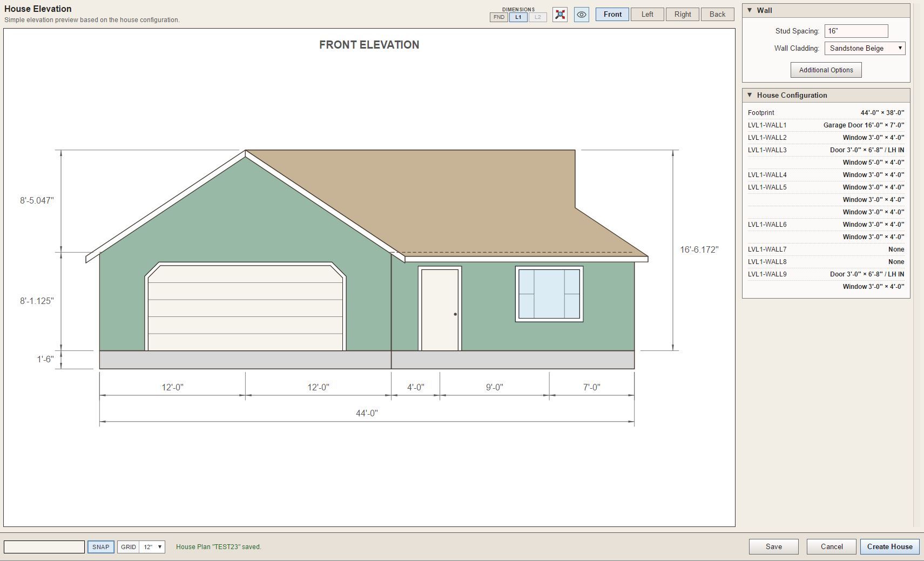Click the Cancel button
This screenshot has height=561, width=924.
[832, 546]
